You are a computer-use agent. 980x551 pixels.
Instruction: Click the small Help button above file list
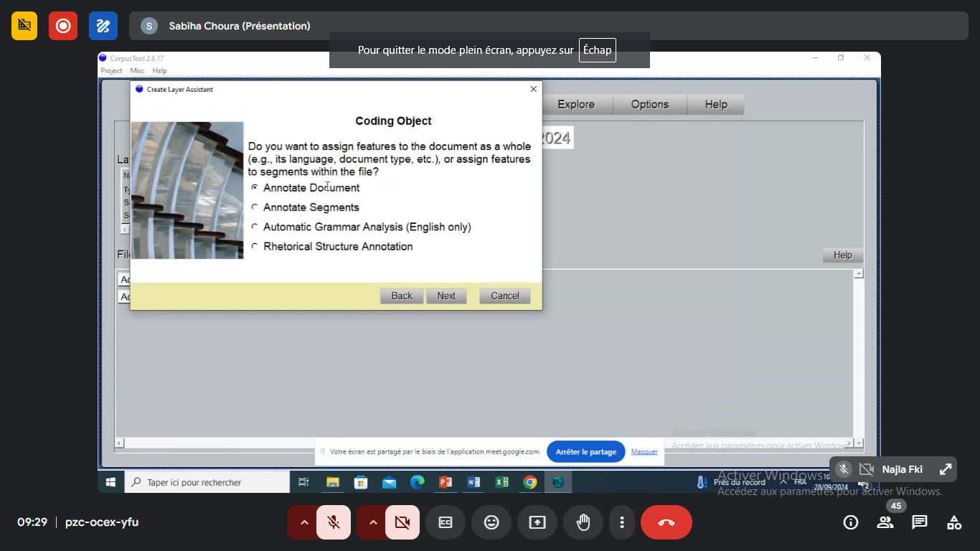pos(842,255)
